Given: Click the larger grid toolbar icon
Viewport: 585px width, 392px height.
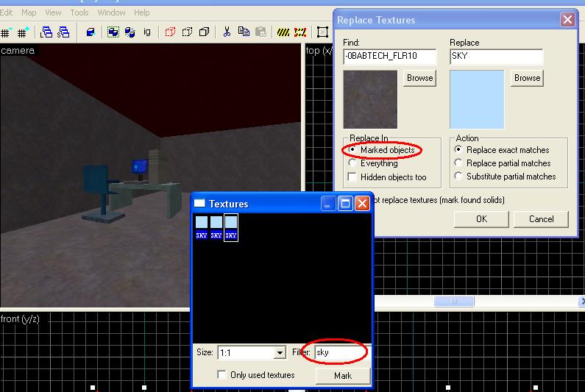Looking at the screenshot, I should coord(24,32).
